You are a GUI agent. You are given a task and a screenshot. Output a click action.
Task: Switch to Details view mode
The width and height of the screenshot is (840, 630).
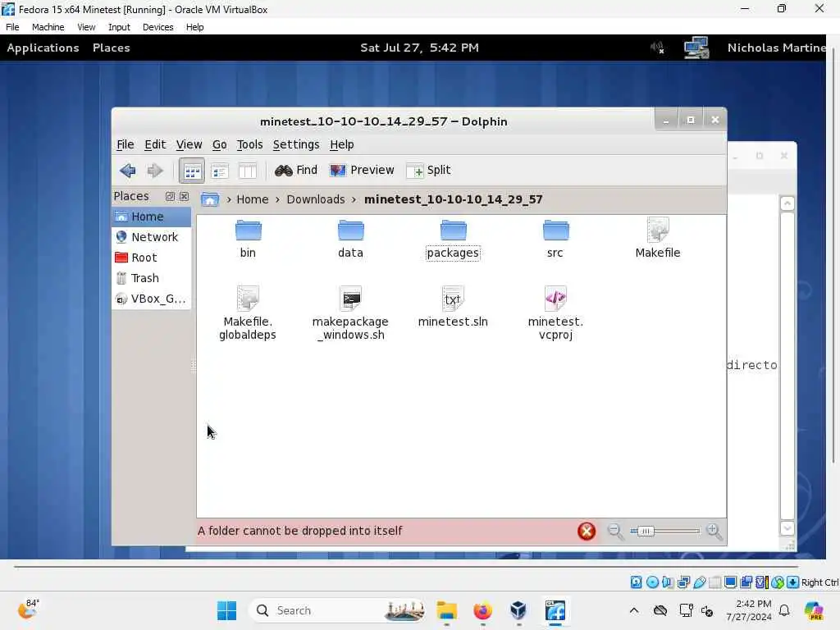click(x=220, y=171)
